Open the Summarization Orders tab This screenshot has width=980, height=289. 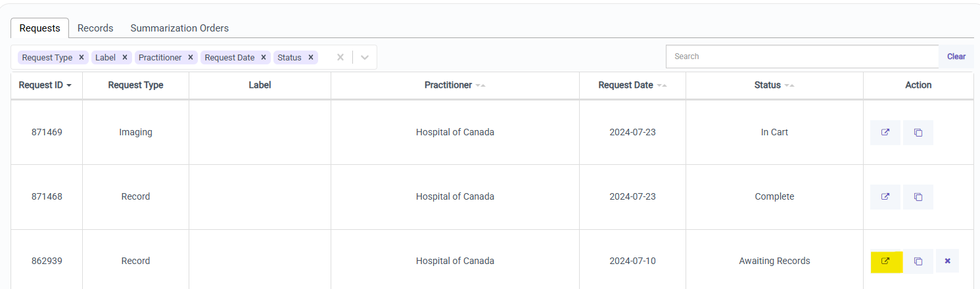pos(179,28)
